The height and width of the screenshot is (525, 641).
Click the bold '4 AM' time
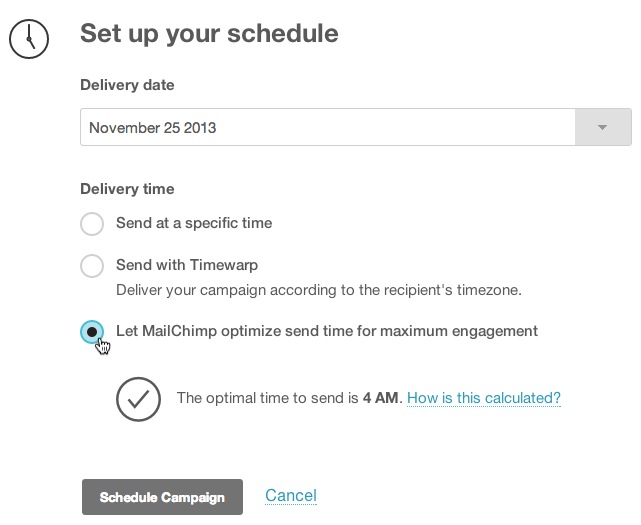pos(382,398)
